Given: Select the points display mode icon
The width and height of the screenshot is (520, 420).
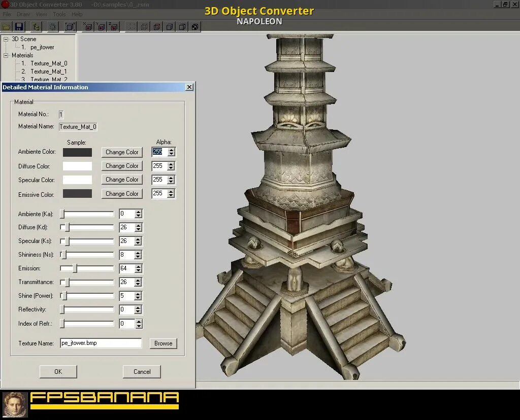Looking at the screenshot, I should coord(132,27).
